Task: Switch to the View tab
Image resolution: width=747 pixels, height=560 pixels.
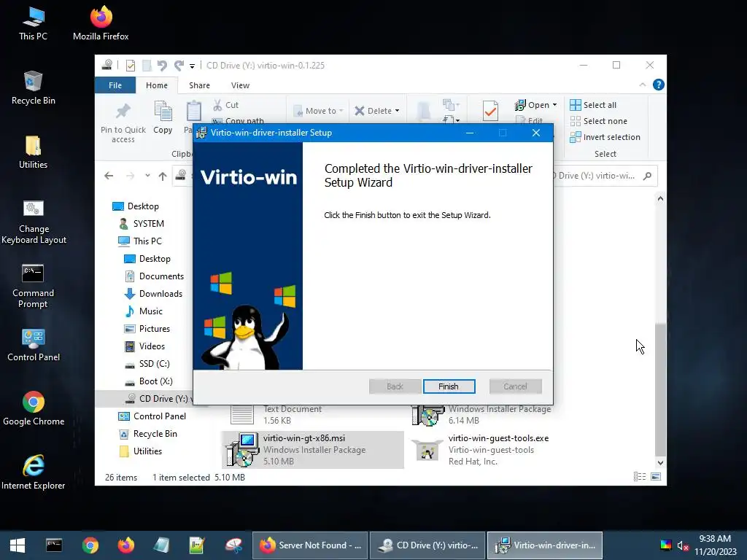Action: pyautogui.click(x=240, y=85)
